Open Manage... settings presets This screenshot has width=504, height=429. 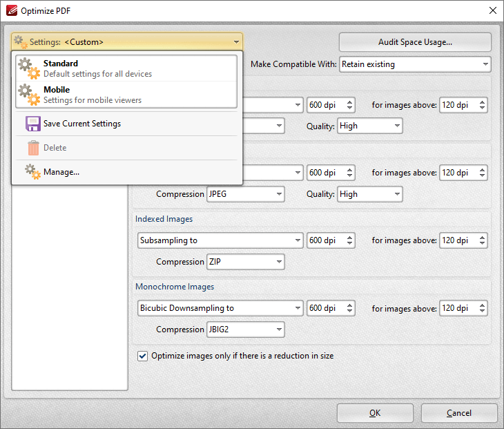pyautogui.click(x=126, y=172)
